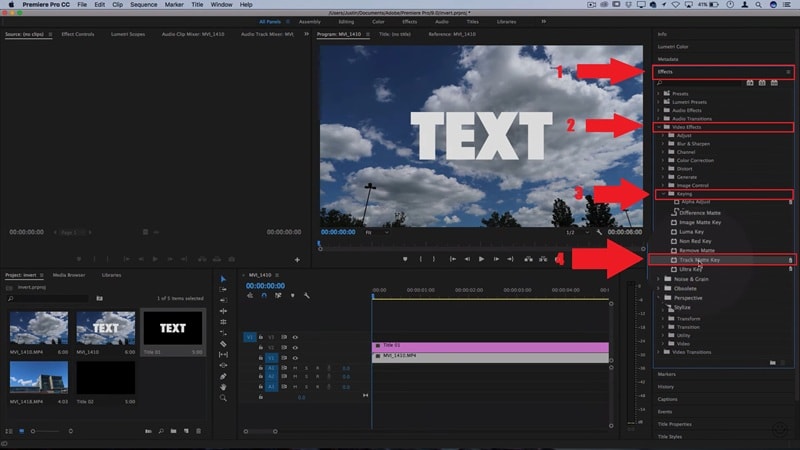Open the Marker menu
This screenshot has width=800, height=450.
(x=173, y=5)
